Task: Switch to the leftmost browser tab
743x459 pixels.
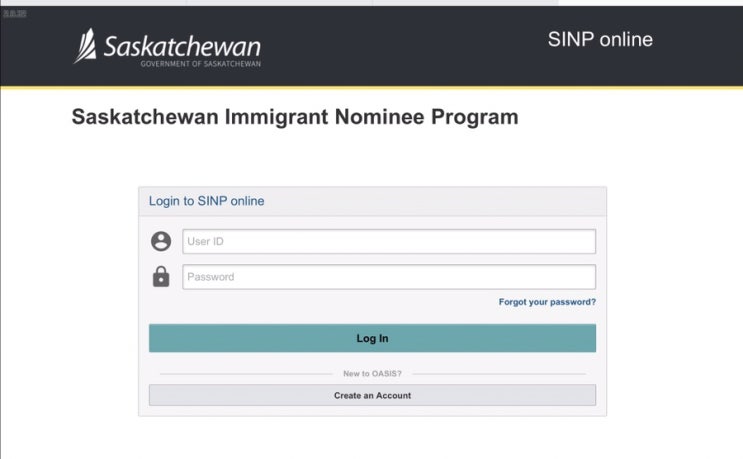Action: click(x=92, y=3)
